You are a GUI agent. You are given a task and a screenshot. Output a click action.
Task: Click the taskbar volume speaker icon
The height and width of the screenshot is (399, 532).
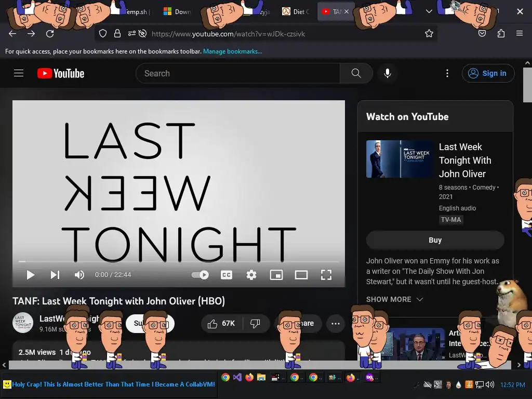coord(490,384)
